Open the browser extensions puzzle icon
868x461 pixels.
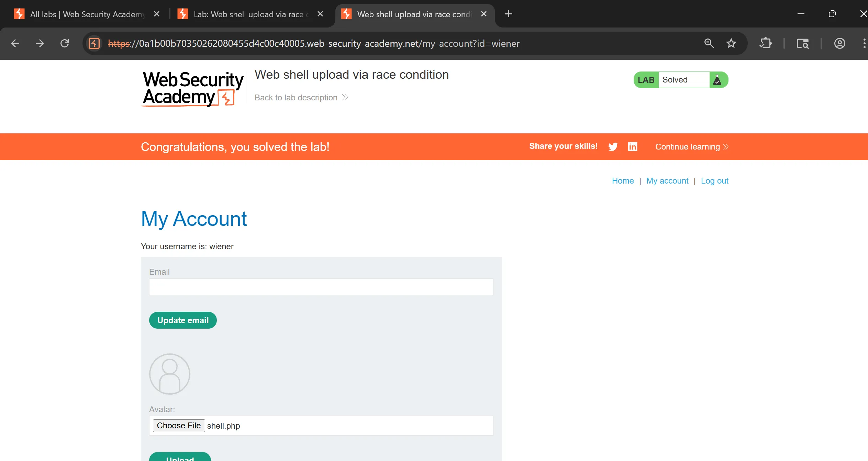point(766,43)
